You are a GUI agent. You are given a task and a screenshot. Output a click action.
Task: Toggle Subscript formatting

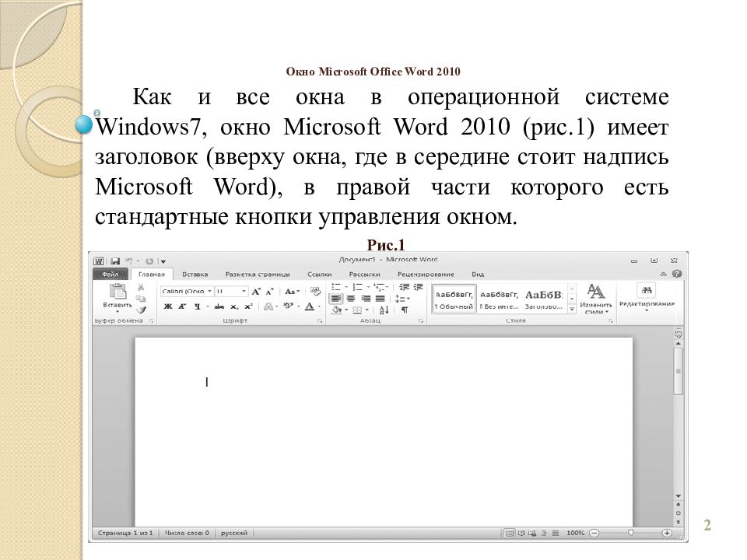point(234,306)
